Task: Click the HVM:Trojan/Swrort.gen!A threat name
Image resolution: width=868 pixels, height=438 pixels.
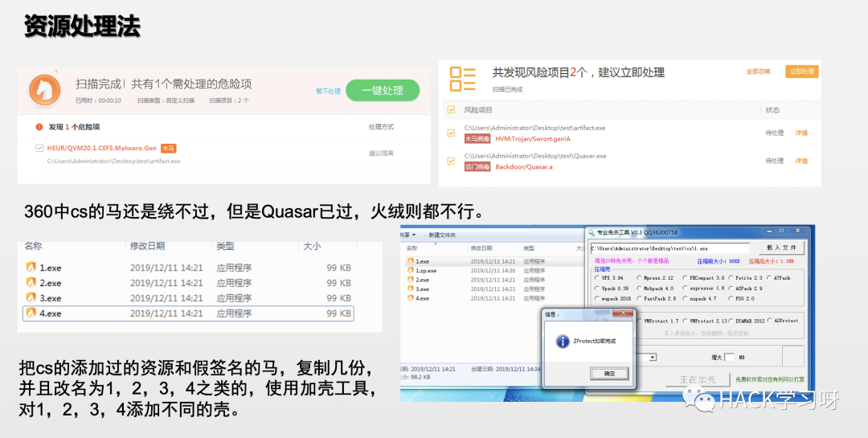Action: pyautogui.click(x=533, y=138)
